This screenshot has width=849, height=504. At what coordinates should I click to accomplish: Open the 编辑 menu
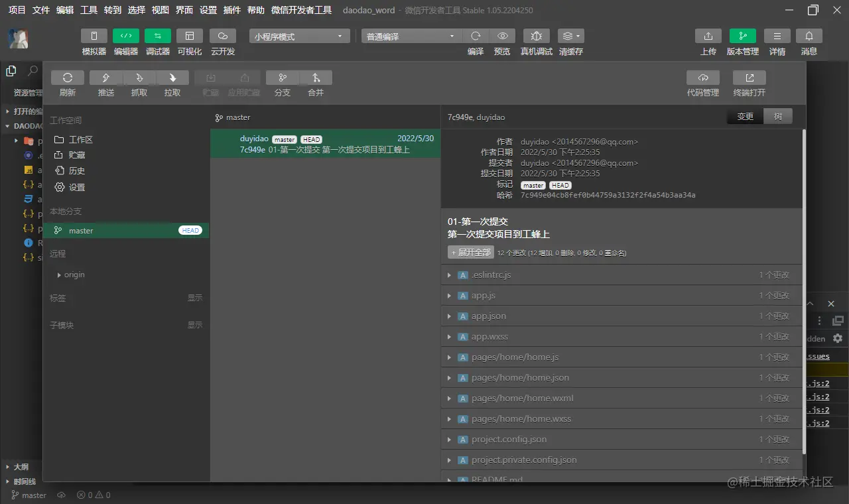click(65, 10)
